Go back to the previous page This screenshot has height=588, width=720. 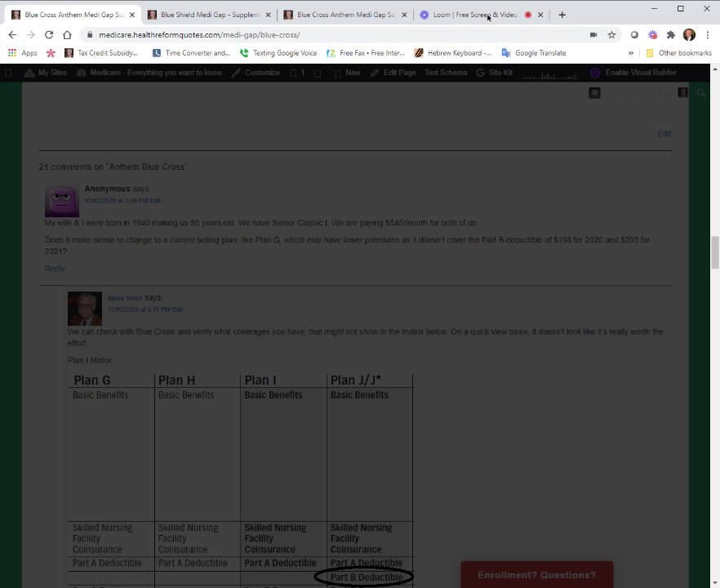click(x=12, y=35)
